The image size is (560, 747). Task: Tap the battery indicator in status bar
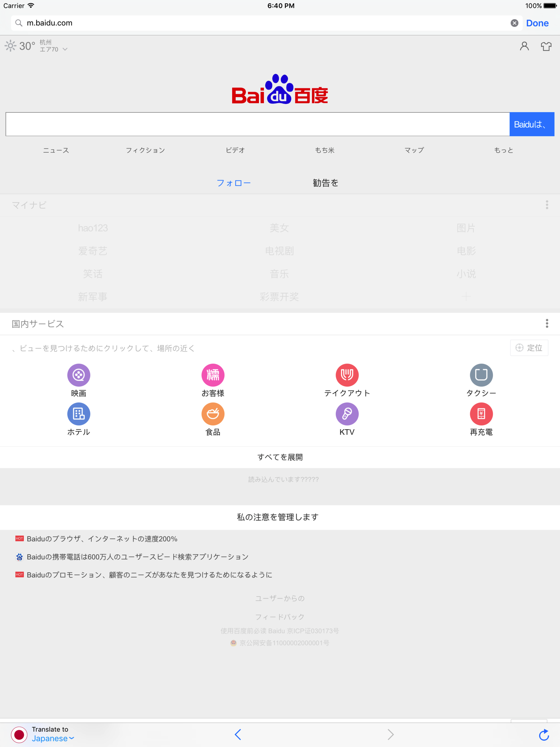click(x=550, y=6)
